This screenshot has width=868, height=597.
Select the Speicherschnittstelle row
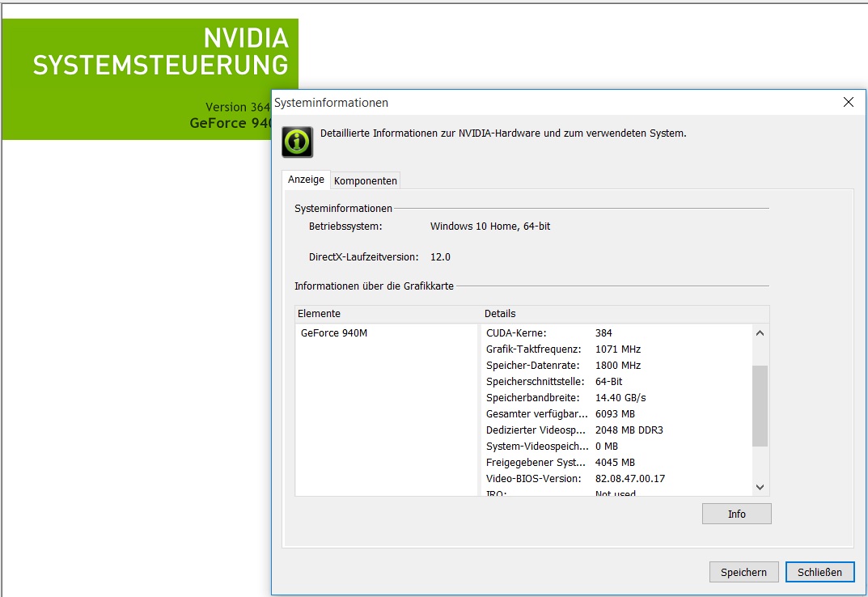[x=617, y=382]
